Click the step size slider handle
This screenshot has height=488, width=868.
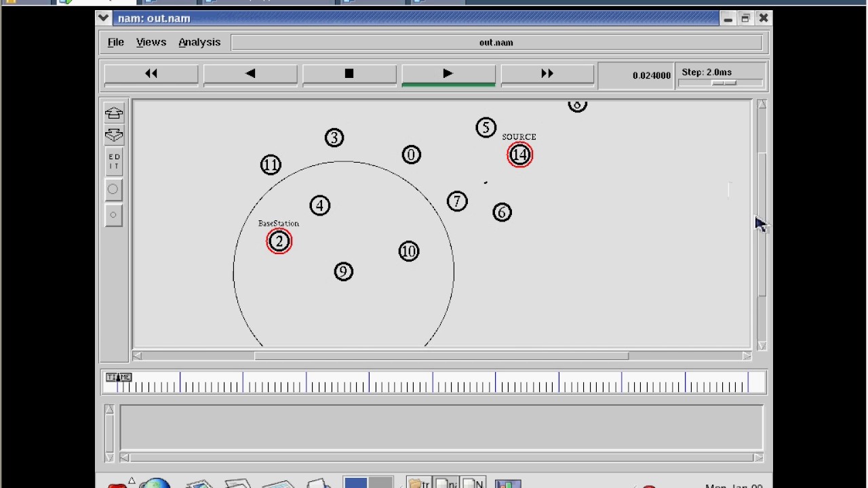pos(724,83)
